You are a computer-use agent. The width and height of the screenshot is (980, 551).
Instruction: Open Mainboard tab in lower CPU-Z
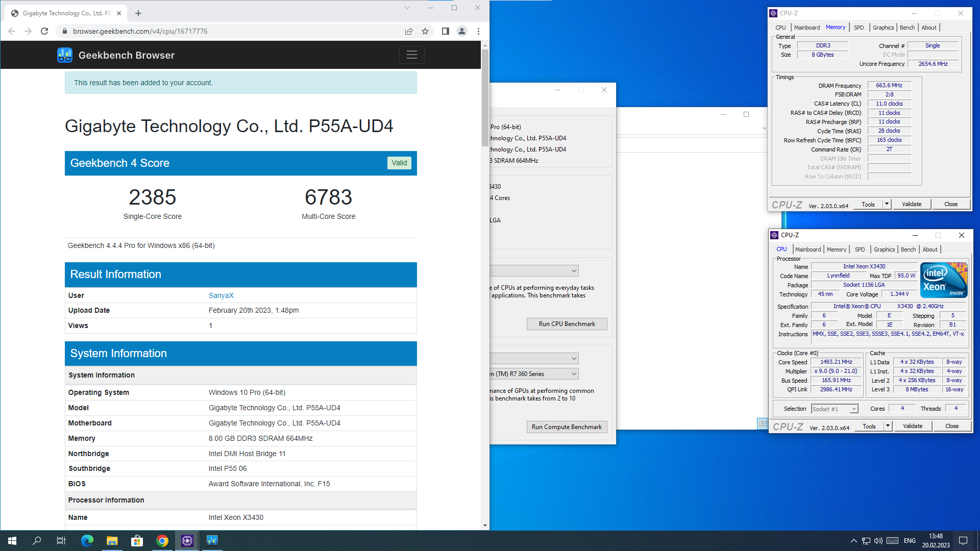point(808,249)
